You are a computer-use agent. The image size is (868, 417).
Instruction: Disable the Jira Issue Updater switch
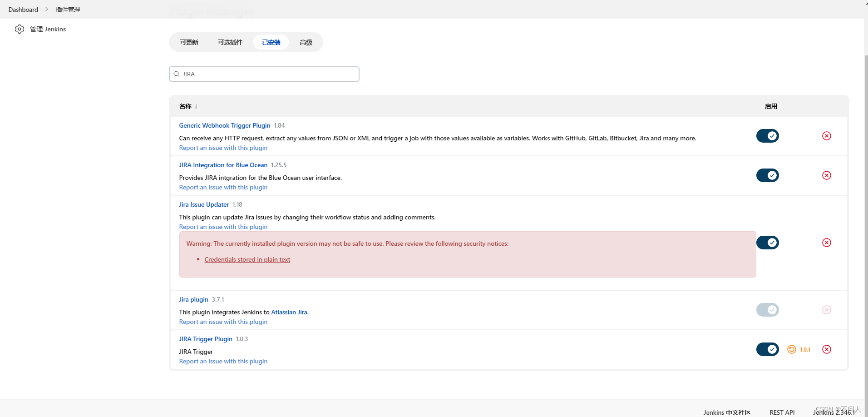pos(768,243)
